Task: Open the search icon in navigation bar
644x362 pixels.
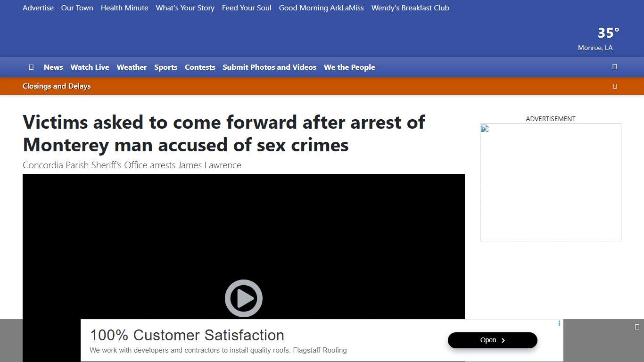Action: pos(615,67)
